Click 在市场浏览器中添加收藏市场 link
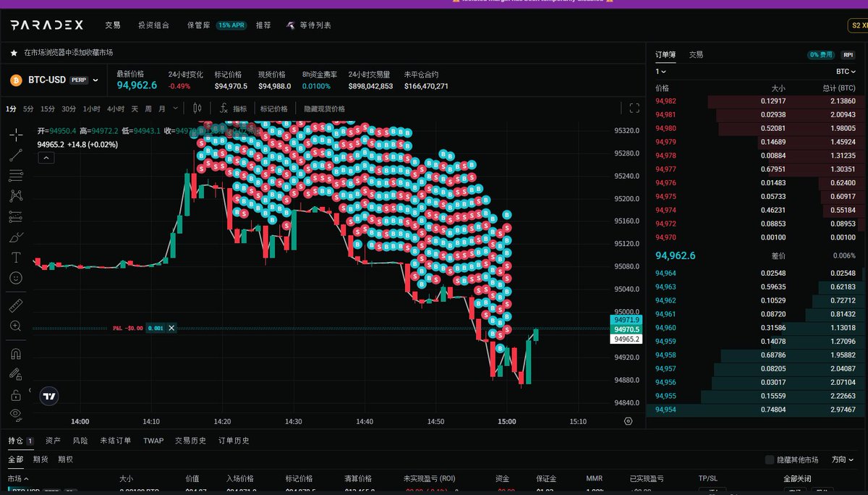 coord(68,53)
